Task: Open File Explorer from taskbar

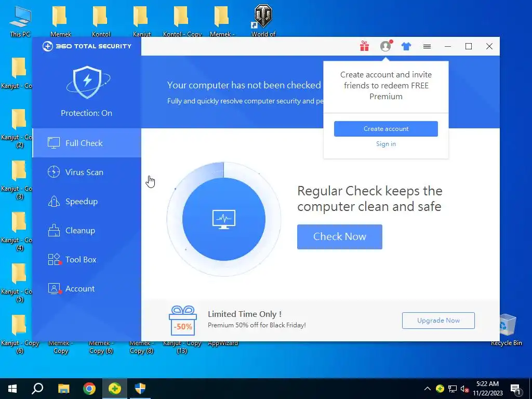Action: tap(63, 389)
